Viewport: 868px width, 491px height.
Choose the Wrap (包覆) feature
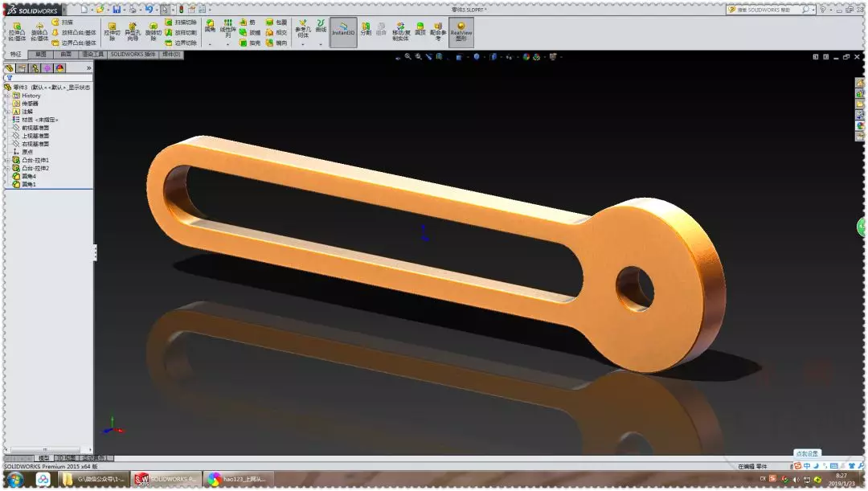point(276,23)
